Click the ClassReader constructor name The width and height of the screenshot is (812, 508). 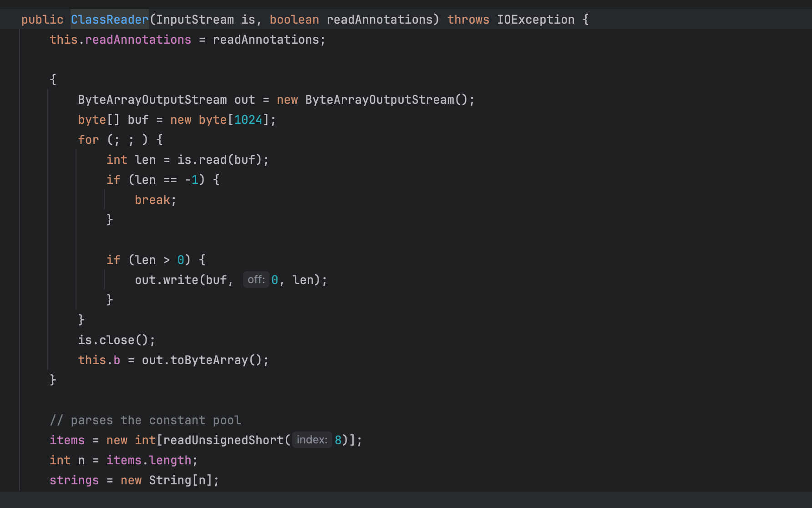coord(110,20)
